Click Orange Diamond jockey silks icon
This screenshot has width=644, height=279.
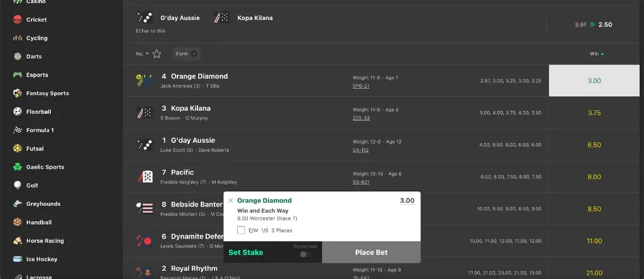(x=144, y=81)
